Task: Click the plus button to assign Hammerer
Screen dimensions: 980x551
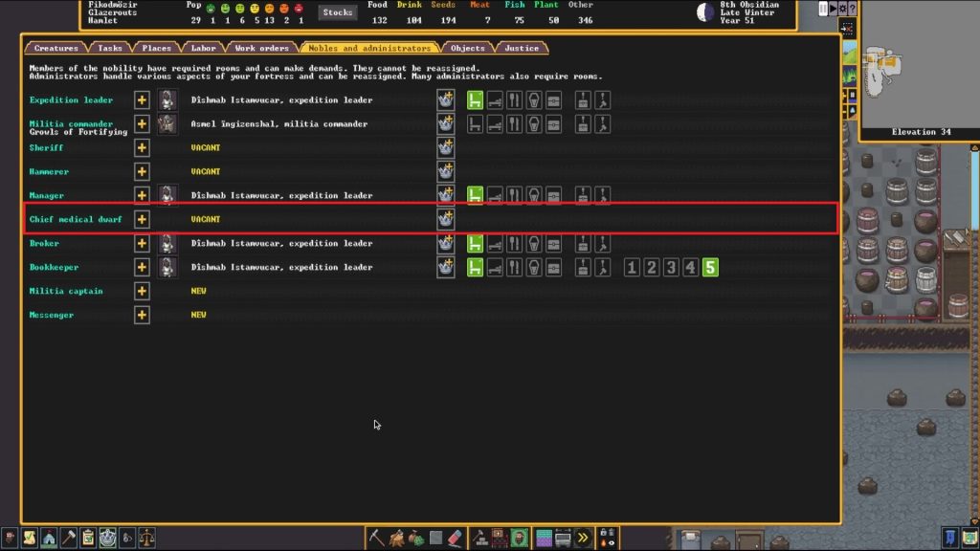Action: coord(142,171)
